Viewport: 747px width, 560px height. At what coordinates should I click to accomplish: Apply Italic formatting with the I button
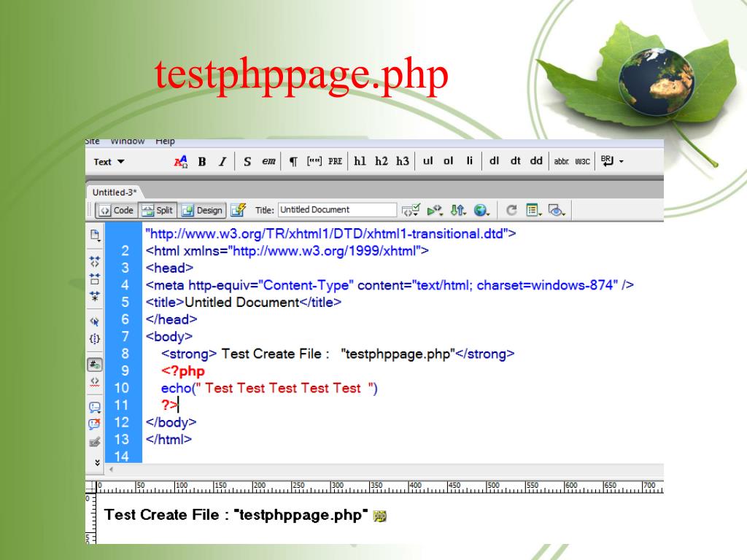click(x=222, y=162)
